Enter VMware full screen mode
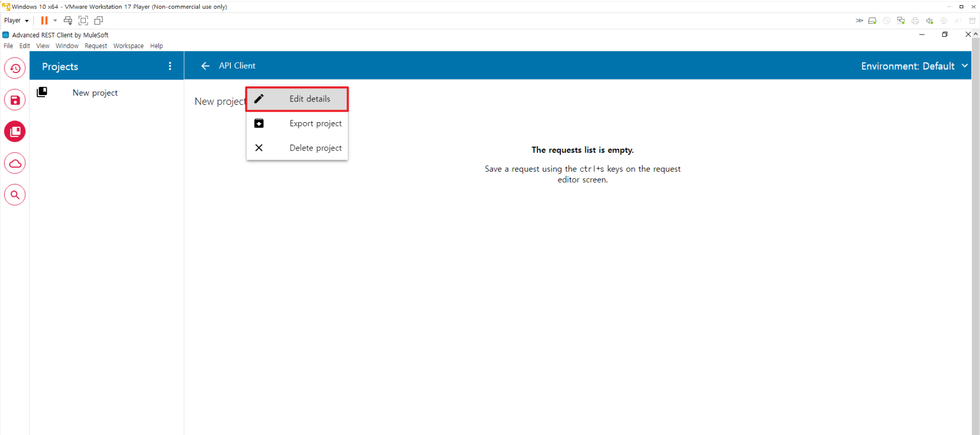Image resolution: width=980 pixels, height=435 pixels. pos(83,20)
